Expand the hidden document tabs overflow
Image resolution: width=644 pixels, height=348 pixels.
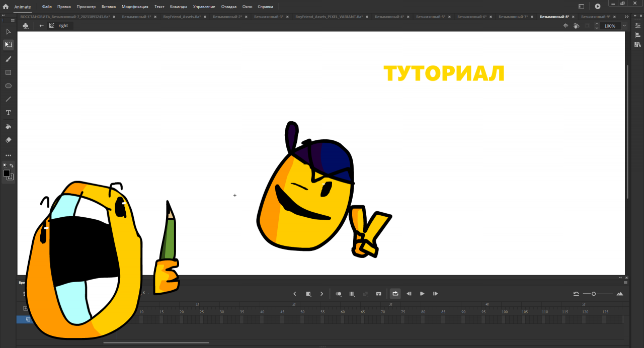626,17
